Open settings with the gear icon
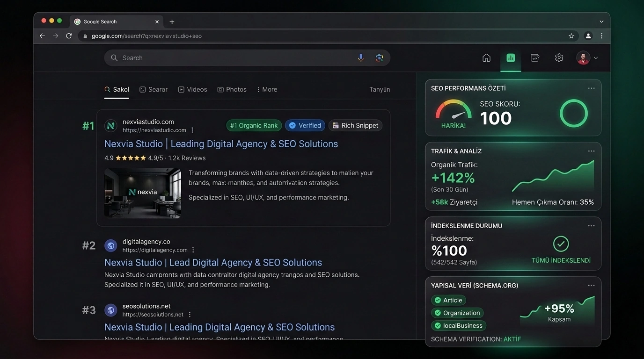644x359 pixels. tap(559, 58)
